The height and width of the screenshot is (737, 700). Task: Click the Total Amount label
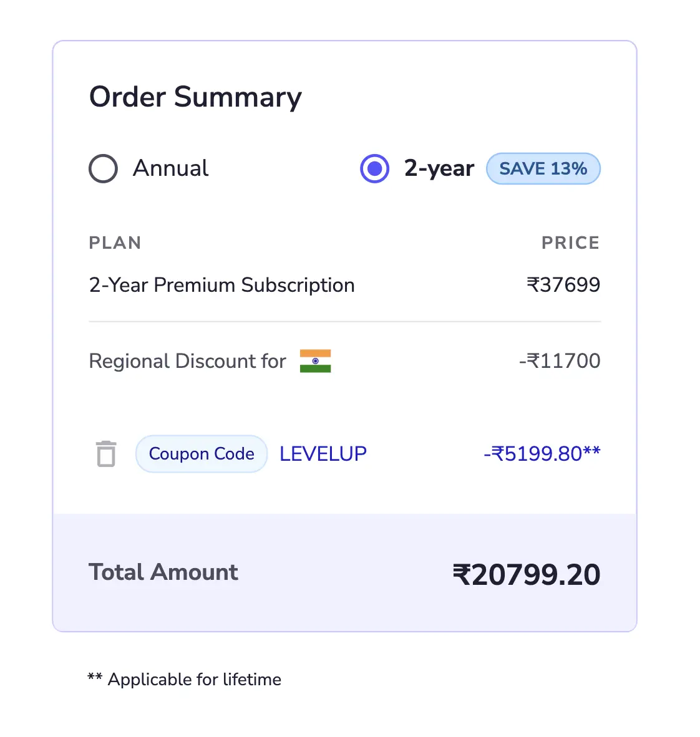(x=163, y=572)
